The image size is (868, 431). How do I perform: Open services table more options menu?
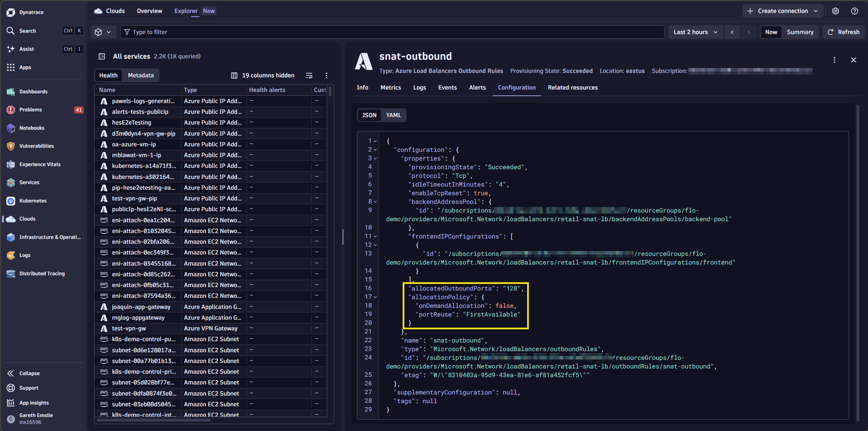(326, 75)
